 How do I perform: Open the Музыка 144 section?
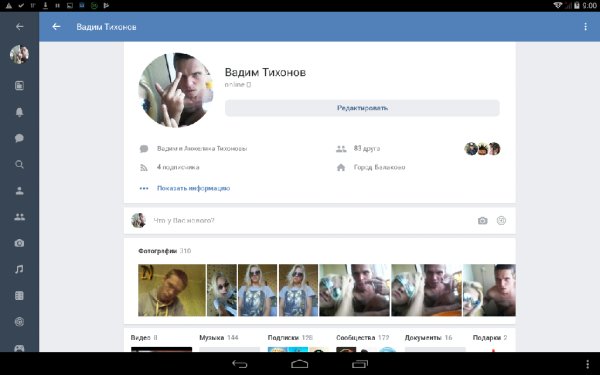[x=218, y=338]
